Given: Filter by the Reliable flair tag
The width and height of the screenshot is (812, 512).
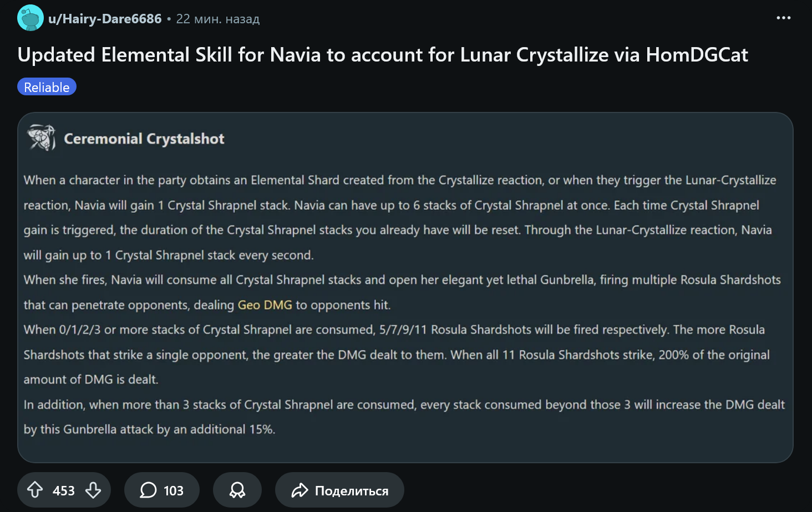Looking at the screenshot, I should coord(47,87).
